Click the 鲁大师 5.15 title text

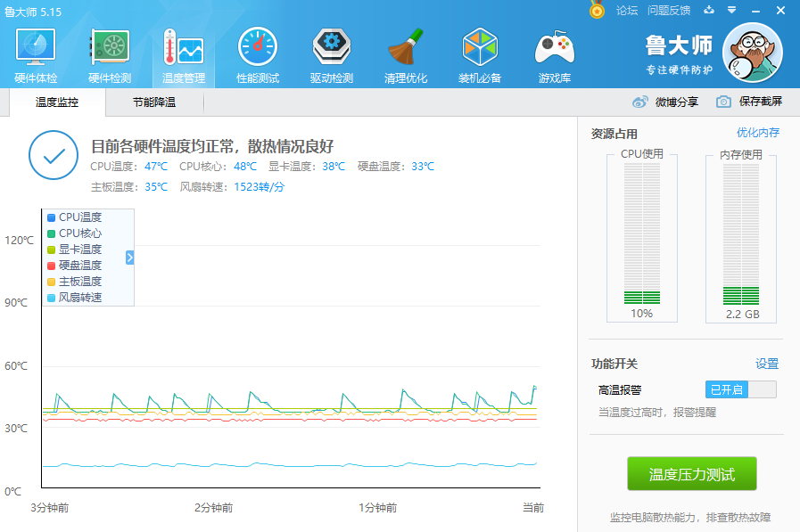pos(33,12)
